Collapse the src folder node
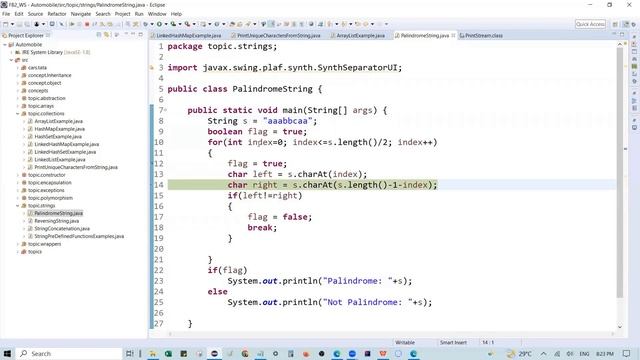Image resolution: width=640 pixels, height=360 pixels. tap(11, 60)
